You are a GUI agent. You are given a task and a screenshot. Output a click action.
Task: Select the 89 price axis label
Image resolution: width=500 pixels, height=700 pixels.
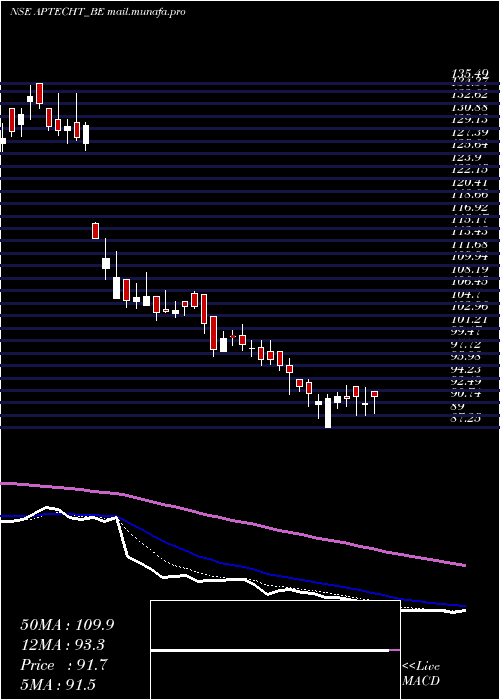(x=458, y=406)
